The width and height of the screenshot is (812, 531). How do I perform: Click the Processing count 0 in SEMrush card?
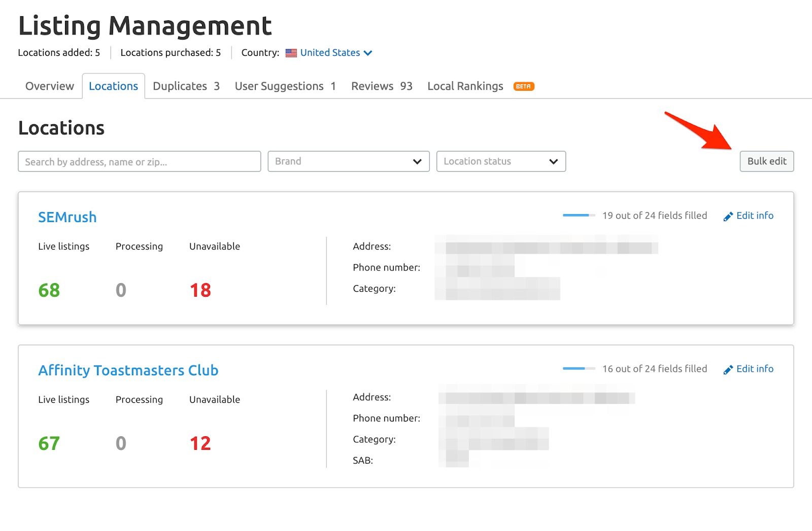pos(121,290)
